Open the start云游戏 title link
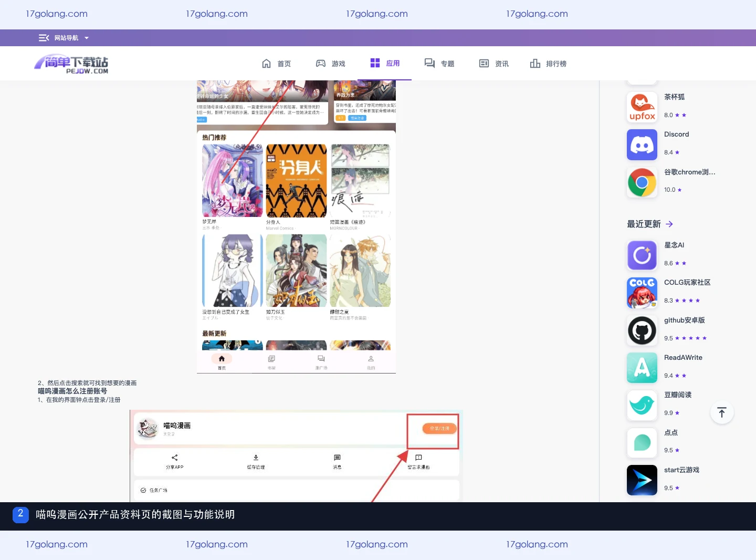The height and width of the screenshot is (560, 756). tap(681, 470)
